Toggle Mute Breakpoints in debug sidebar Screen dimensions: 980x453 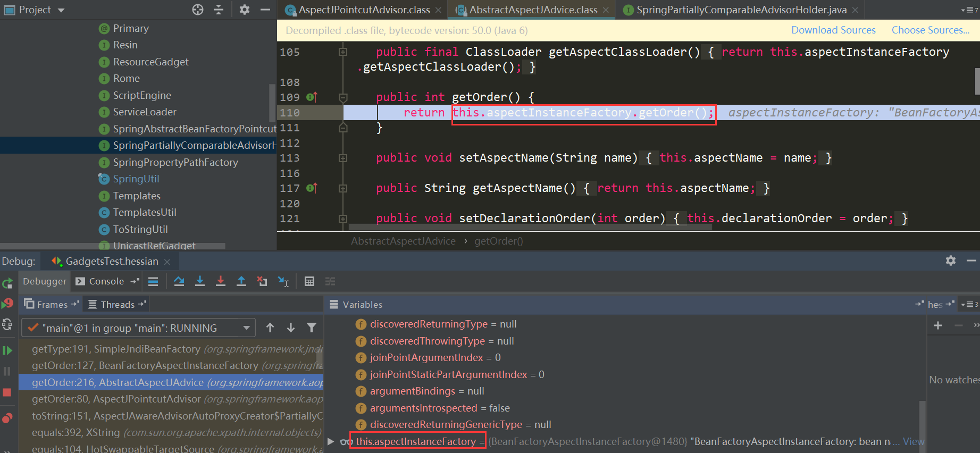tap(7, 418)
